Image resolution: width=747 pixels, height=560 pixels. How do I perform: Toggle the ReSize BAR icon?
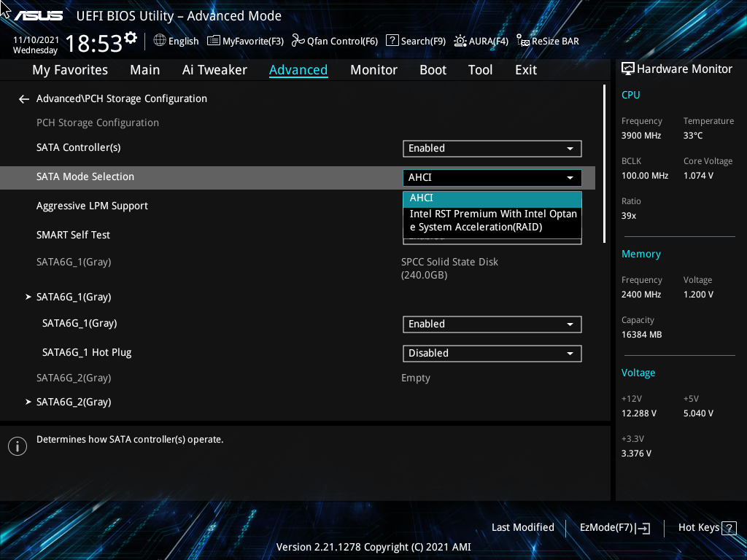523,41
